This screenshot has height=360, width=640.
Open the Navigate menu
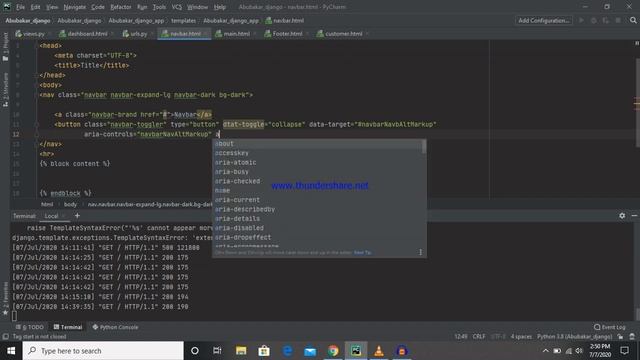(75, 7)
